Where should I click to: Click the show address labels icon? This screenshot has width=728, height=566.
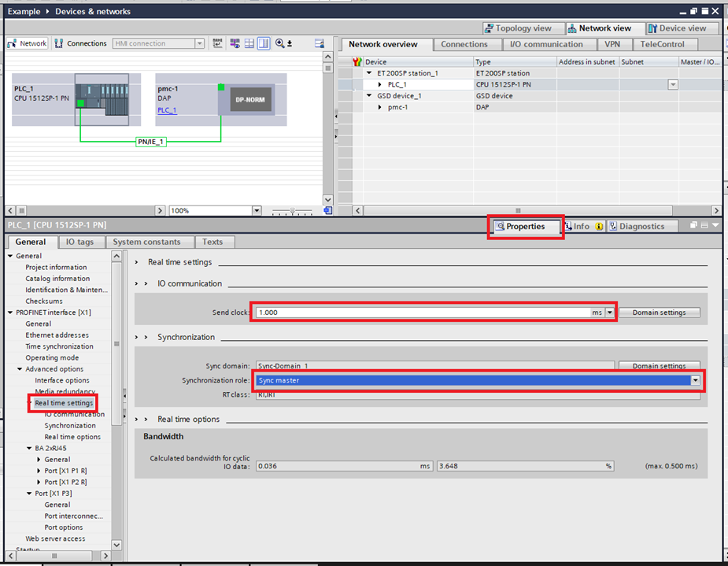[235, 44]
